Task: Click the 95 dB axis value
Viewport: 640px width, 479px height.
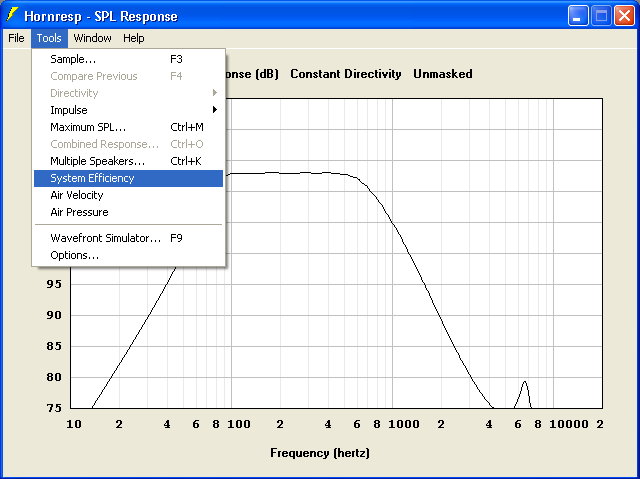Action: pos(54,284)
